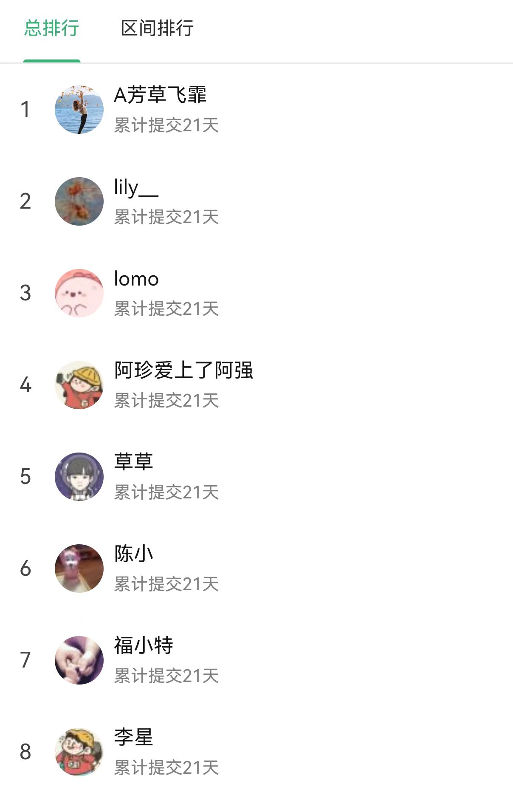Switch to the 区间排行 tab
Screen dimensions: 513x812
[157, 28]
